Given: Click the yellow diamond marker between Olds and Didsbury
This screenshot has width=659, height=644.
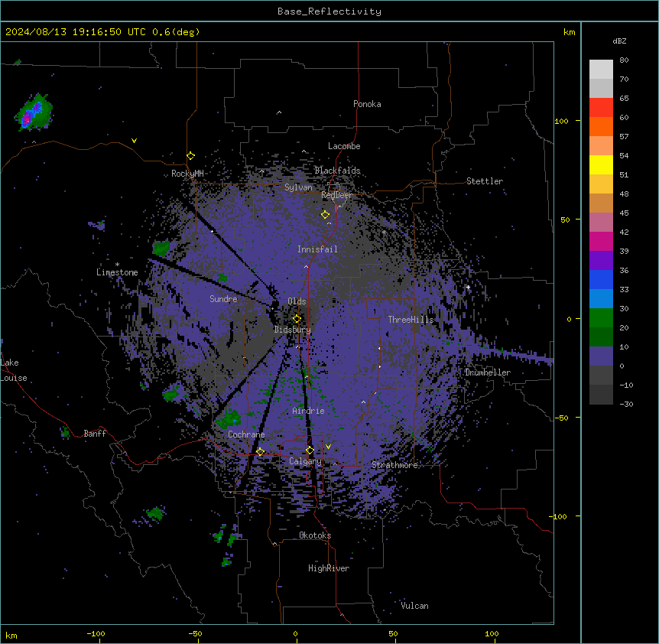Looking at the screenshot, I should point(297,319).
